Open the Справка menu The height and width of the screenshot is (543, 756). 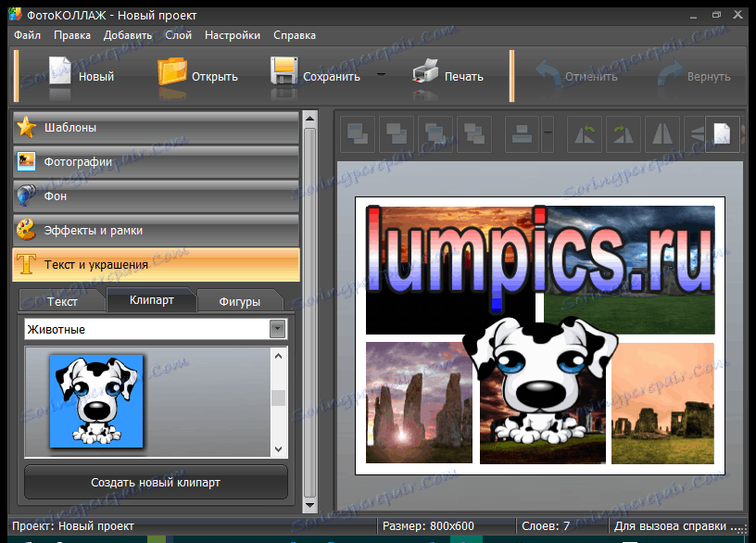click(x=295, y=35)
